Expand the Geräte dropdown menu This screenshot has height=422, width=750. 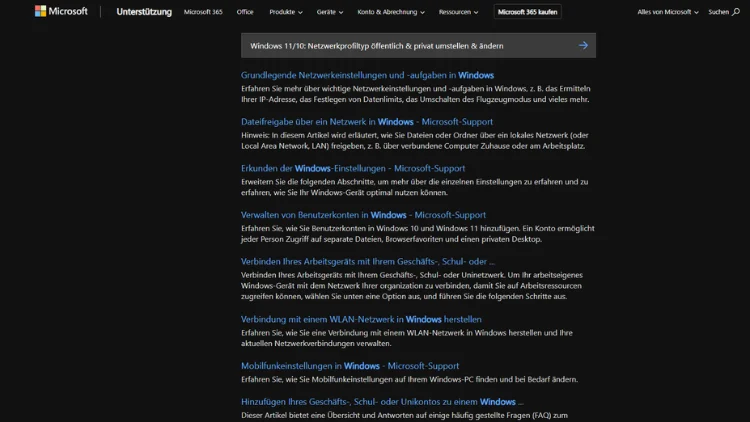point(330,12)
